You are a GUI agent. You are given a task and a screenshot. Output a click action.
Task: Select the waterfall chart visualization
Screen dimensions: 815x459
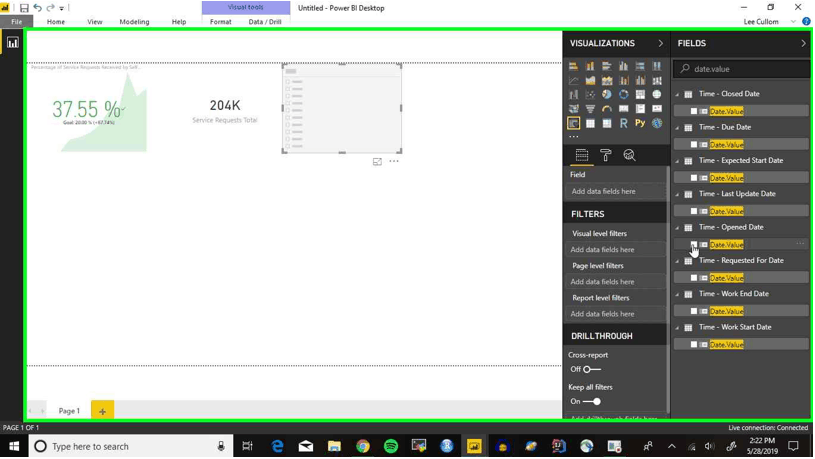(573, 95)
